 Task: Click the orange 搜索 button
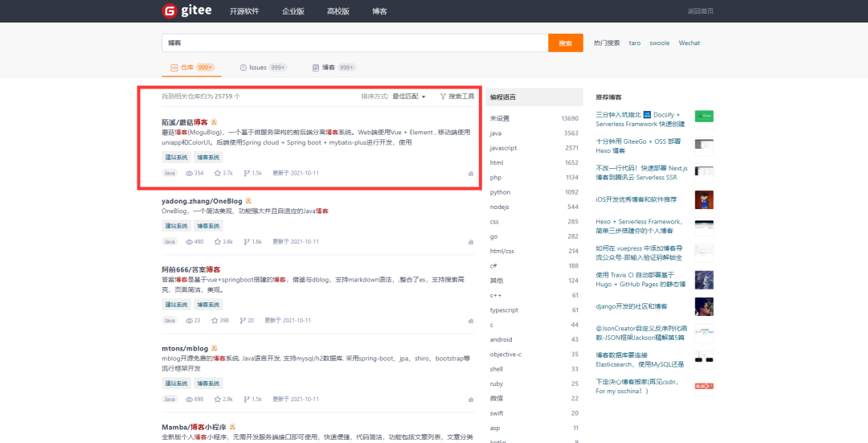(x=565, y=43)
